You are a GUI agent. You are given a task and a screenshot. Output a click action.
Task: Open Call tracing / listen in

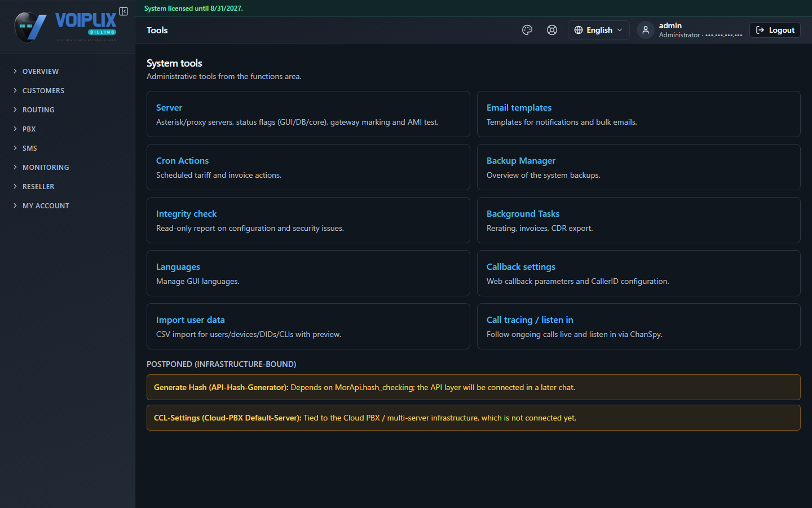coord(639,326)
